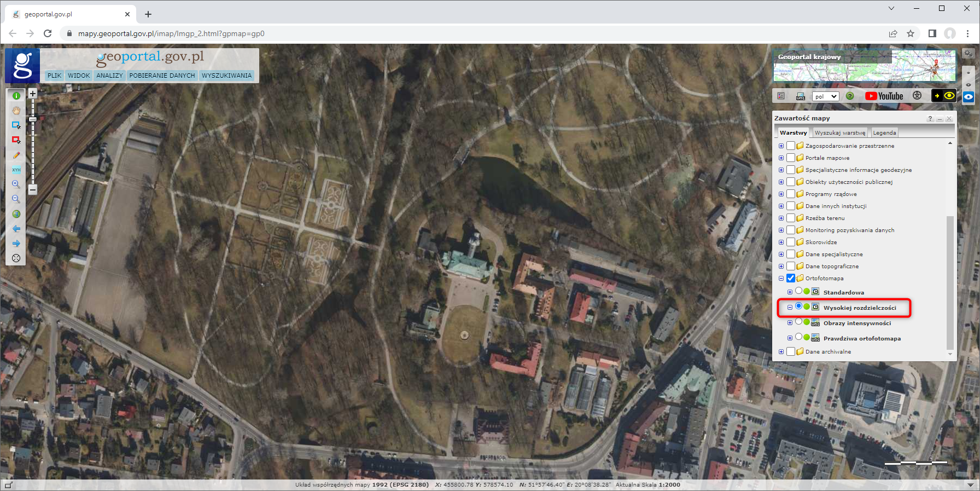
Task: Check the Rzeźba terenu layer group
Action: click(791, 218)
